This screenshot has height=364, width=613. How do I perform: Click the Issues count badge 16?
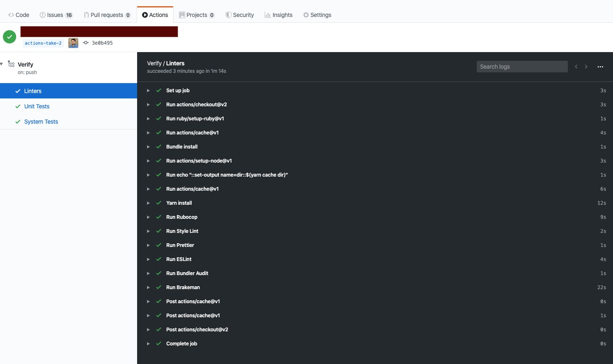point(69,15)
